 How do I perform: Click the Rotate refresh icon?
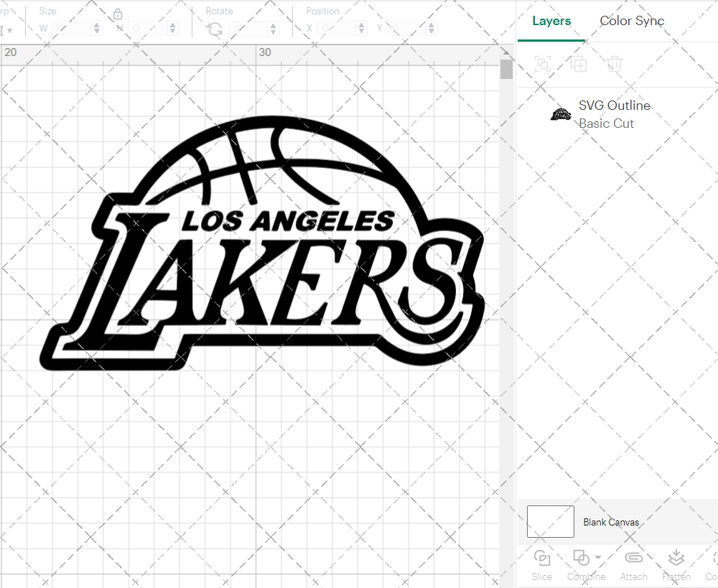213,27
